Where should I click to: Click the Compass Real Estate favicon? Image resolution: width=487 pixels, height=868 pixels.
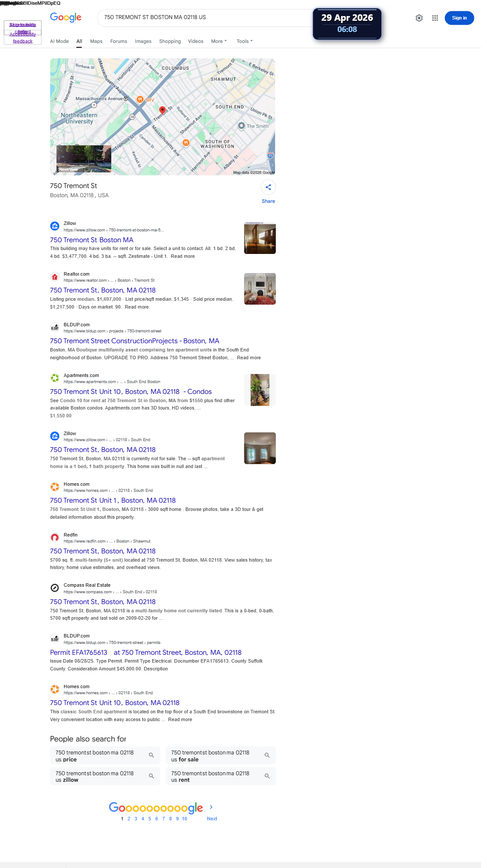[x=55, y=588]
